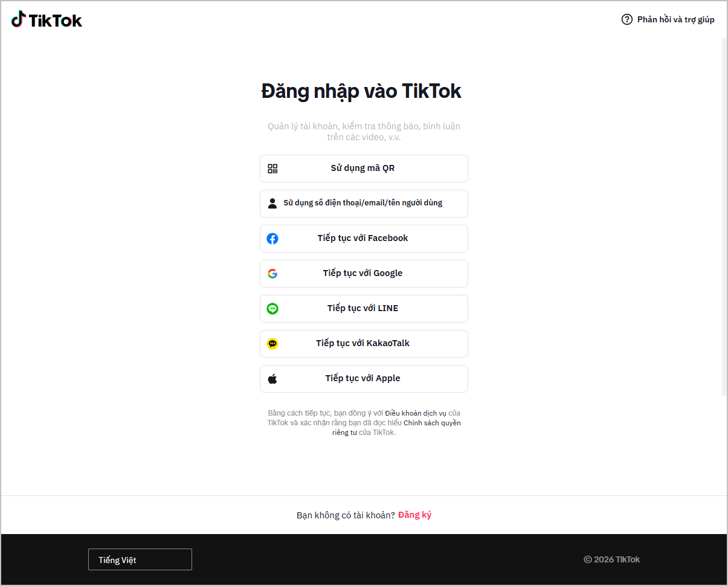This screenshot has height=586, width=728.
Task: Click Phản hồi và trợ giúp link
Action: (675, 19)
